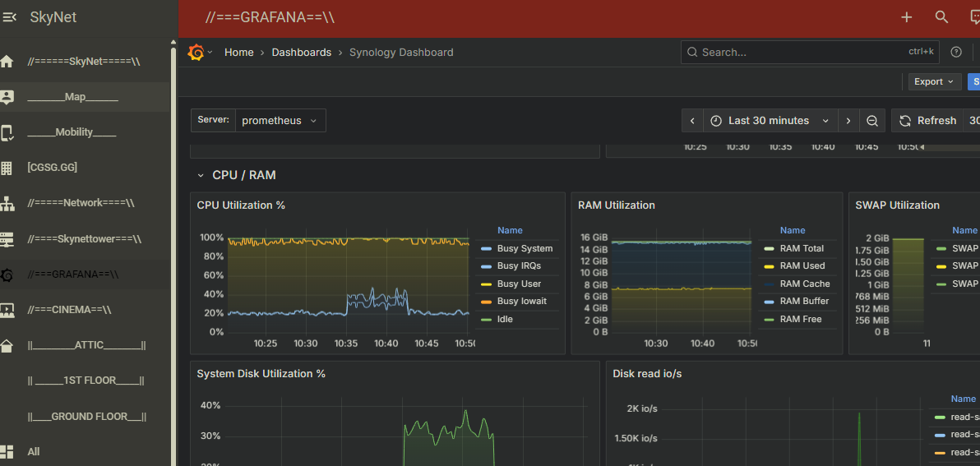Toggle Busy System series in CPU legend
This screenshot has height=466, width=980.
pos(525,248)
